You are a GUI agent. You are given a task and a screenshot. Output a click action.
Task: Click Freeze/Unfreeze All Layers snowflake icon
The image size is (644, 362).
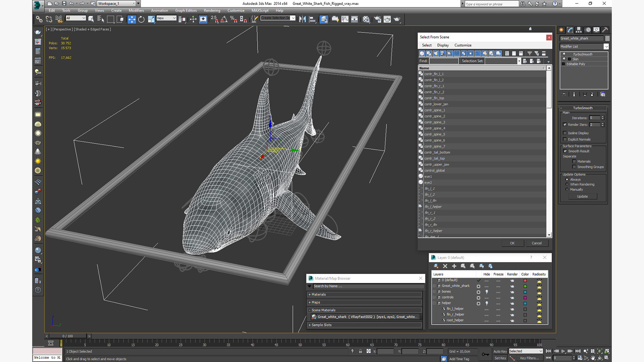pos(490,266)
